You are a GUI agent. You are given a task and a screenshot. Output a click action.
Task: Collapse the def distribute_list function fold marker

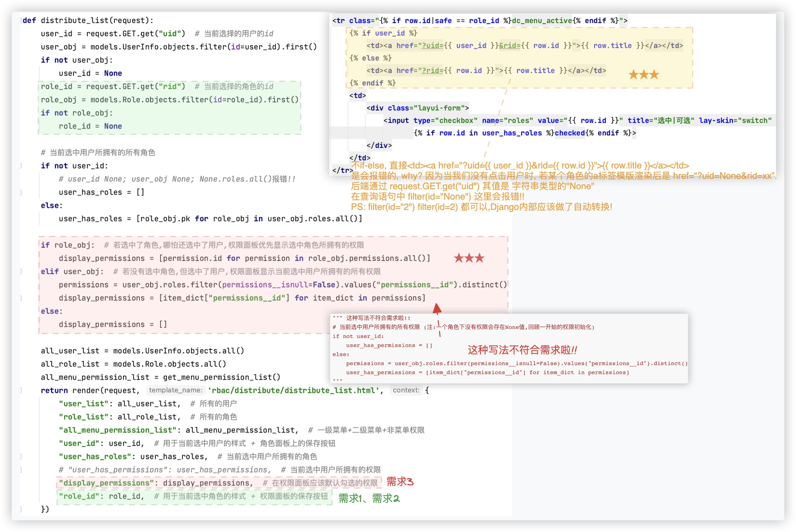click(x=21, y=20)
